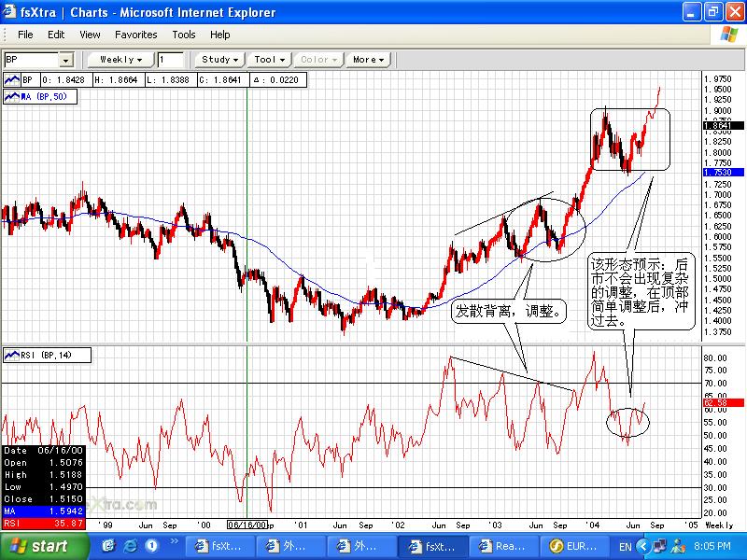This screenshot has width=747, height=560.
Task: Click the highlighted date marker 06/16/00
Action: point(247,525)
